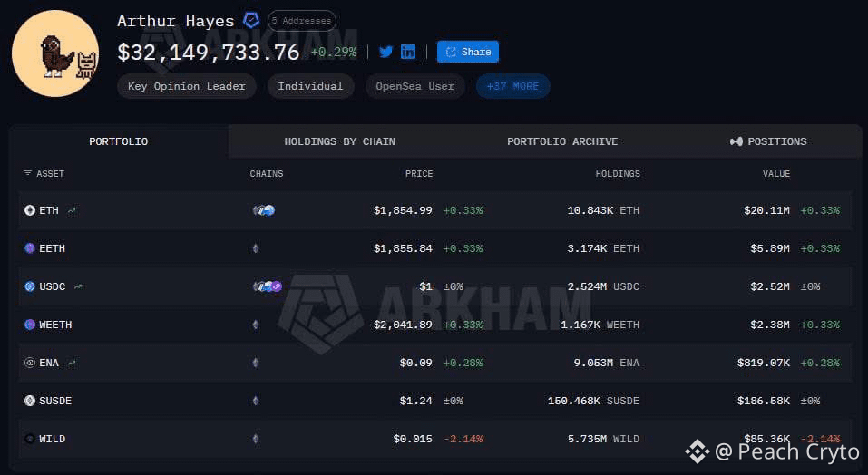
Task: Click the Arthur Hayes name heading
Action: pos(175,21)
